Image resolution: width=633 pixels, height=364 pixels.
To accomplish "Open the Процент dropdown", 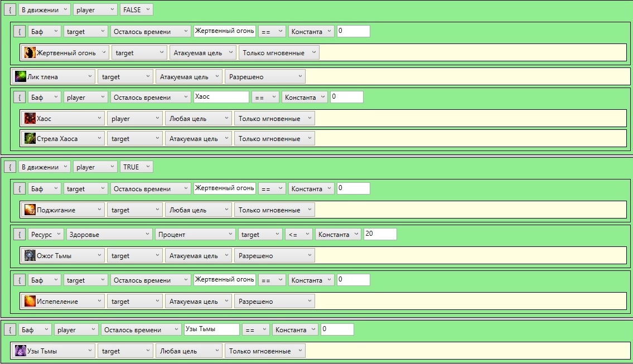I will coord(195,235).
